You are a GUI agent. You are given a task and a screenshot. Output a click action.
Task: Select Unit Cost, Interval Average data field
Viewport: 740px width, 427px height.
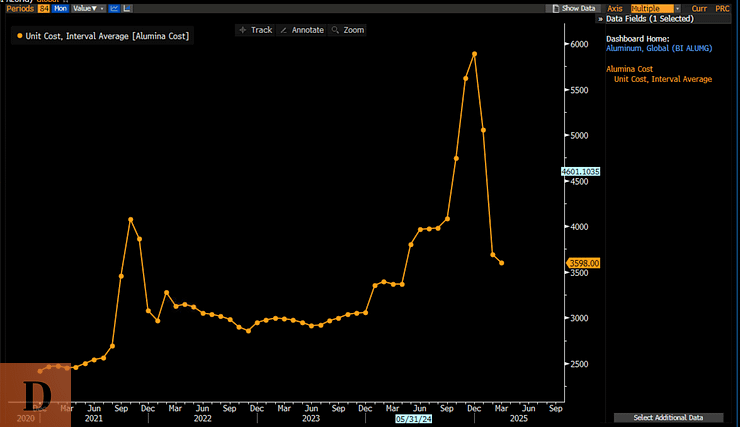662,79
